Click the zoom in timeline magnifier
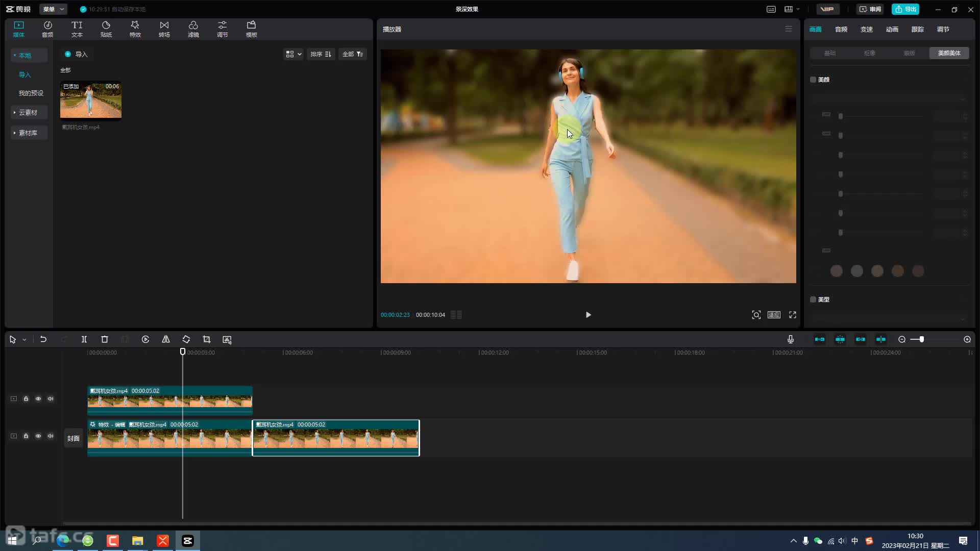 (967, 339)
